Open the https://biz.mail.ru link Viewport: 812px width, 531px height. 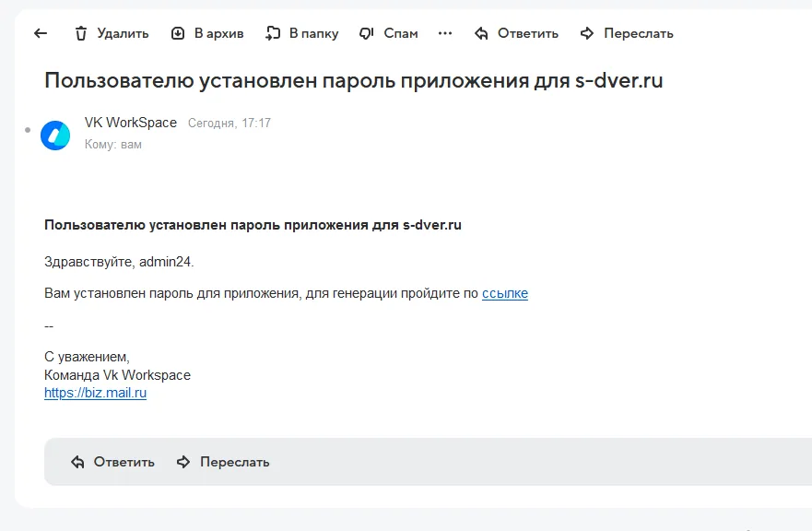(x=95, y=393)
